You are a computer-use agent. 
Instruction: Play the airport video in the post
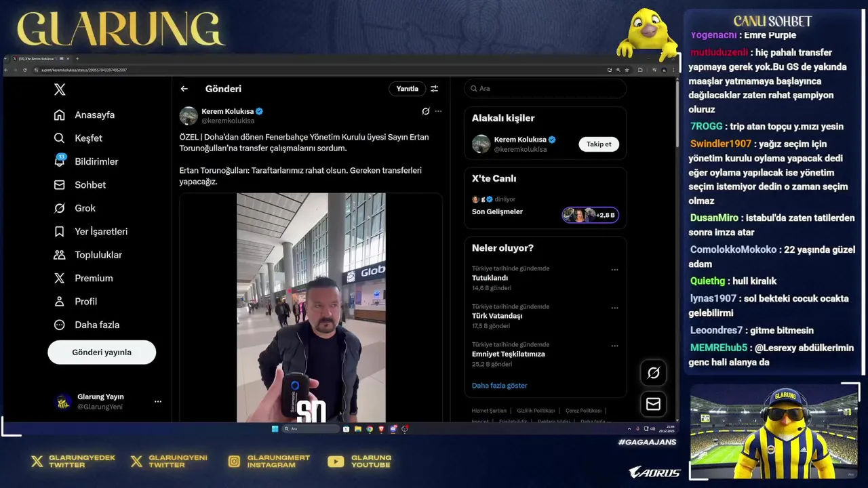point(311,308)
